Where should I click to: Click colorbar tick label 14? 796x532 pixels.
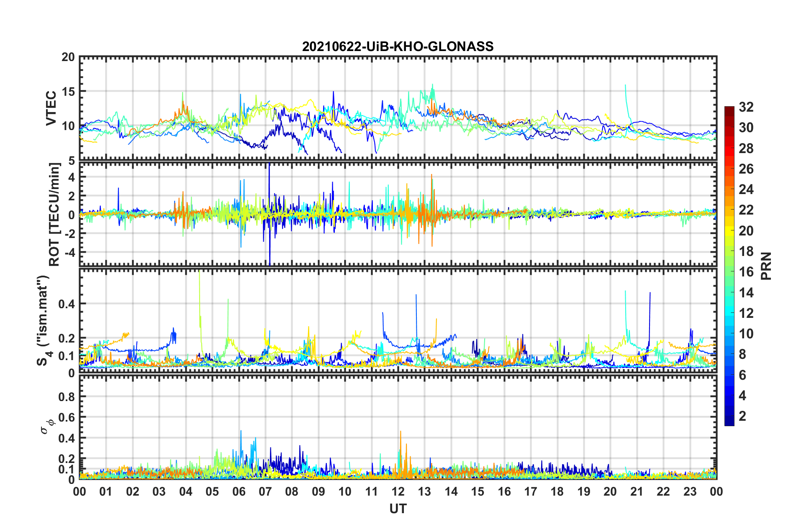point(746,293)
